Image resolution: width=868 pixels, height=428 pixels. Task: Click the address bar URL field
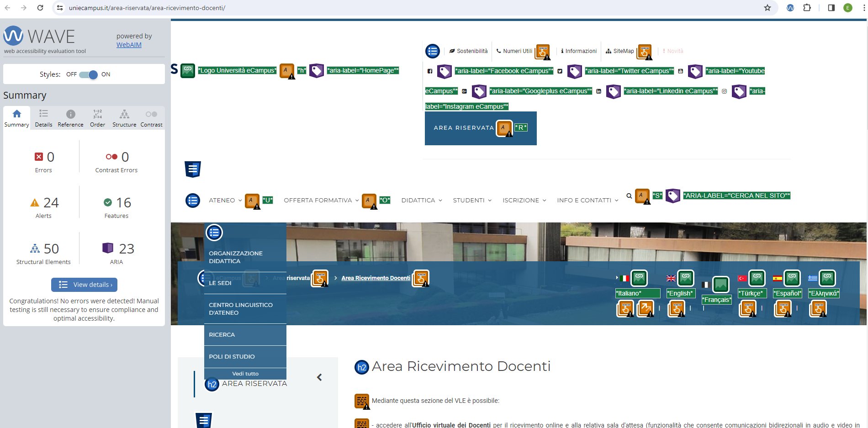pyautogui.click(x=411, y=8)
